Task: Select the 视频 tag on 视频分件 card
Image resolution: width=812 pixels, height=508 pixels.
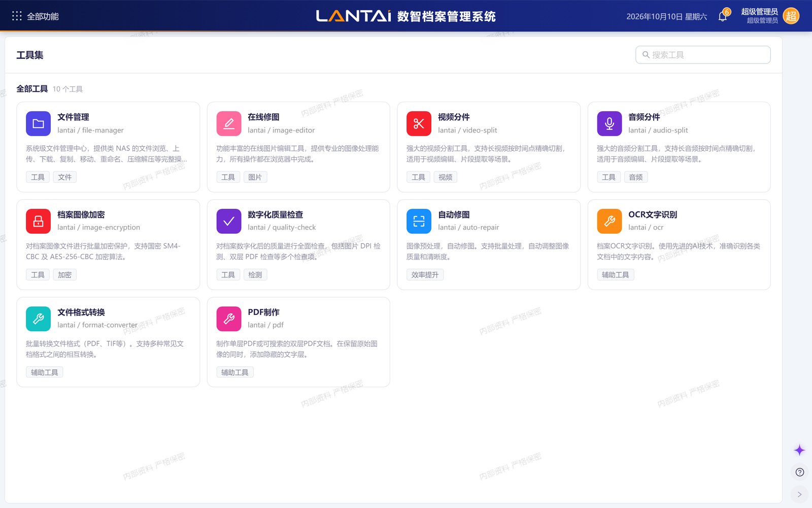Action: coord(446,177)
